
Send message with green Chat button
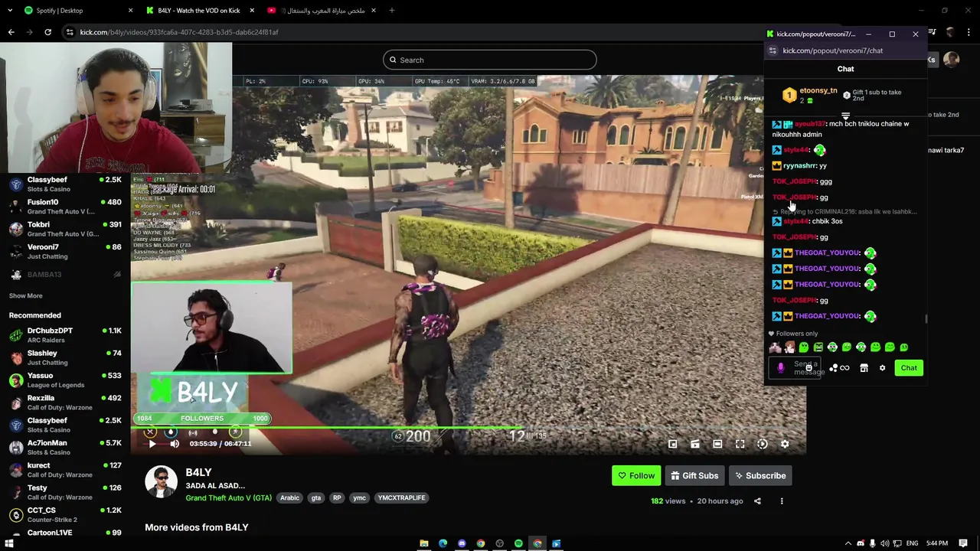[909, 368]
